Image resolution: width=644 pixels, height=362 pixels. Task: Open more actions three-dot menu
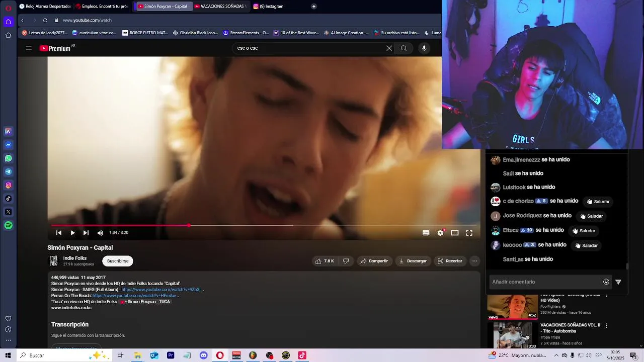click(x=474, y=261)
